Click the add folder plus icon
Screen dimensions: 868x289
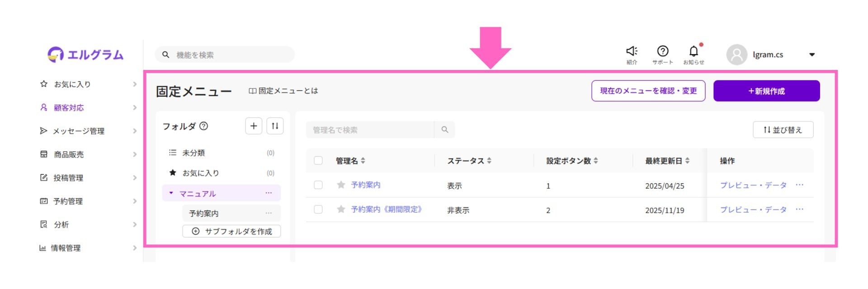254,126
